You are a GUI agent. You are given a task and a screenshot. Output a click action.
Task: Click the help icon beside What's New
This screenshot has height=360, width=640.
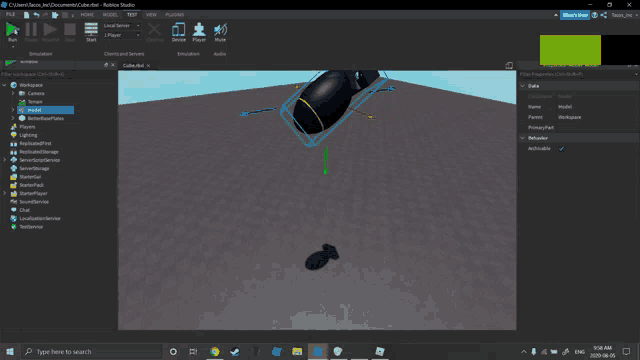click(595, 15)
